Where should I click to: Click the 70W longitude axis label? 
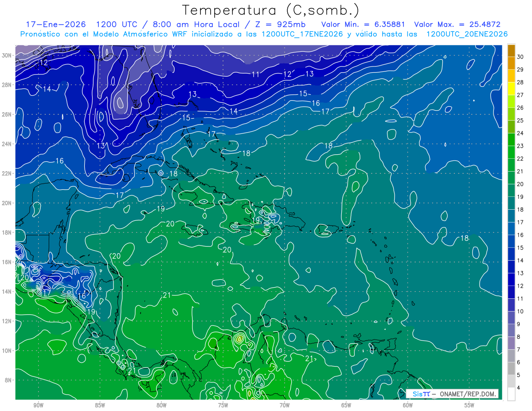(285, 405)
